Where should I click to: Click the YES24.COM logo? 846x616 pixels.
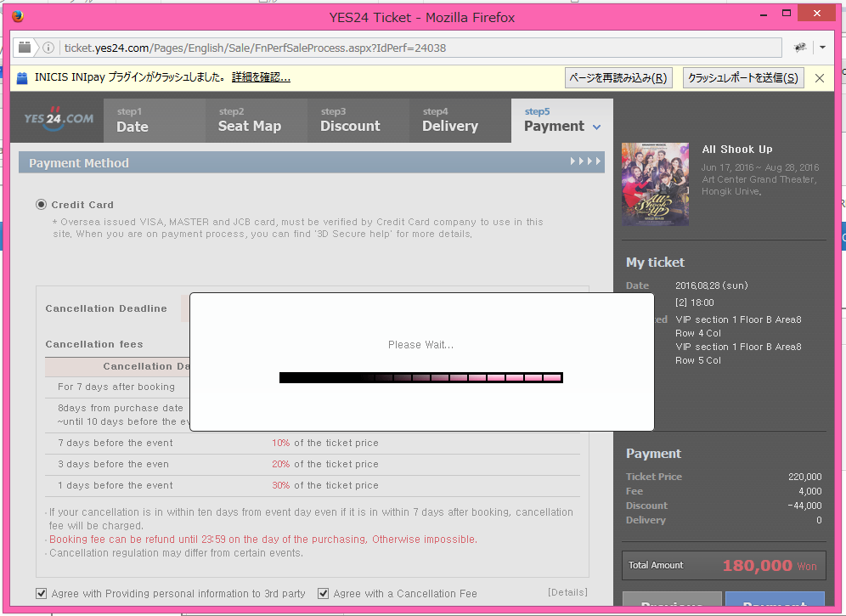click(x=59, y=118)
